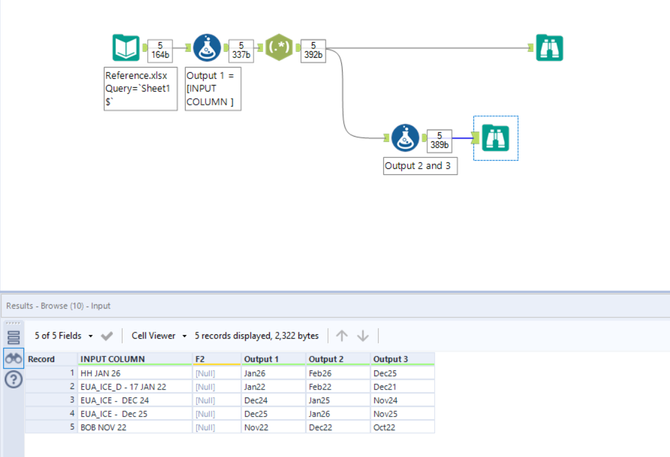Select the RegEx tool on the canvas
This screenshot has height=457, width=670.
pyautogui.click(x=279, y=47)
